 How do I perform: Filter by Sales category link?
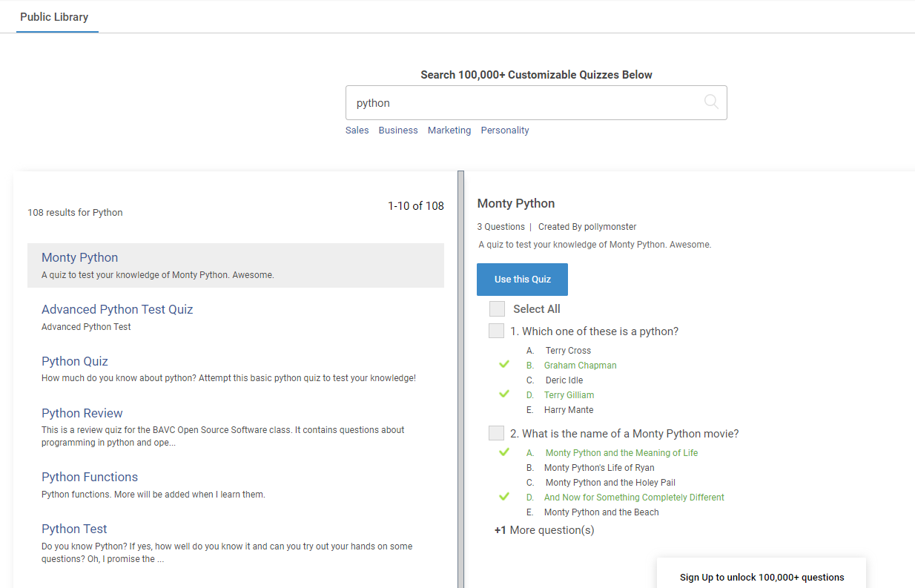(x=357, y=131)
